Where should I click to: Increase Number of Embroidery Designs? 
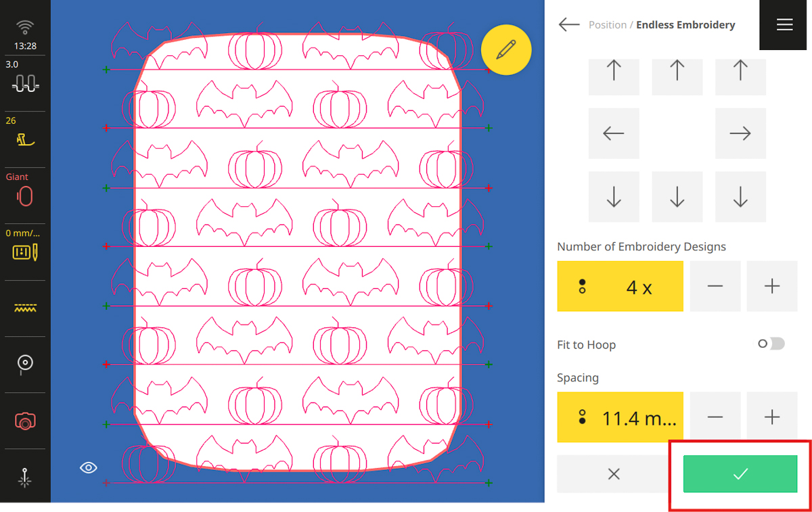tap(771, 286)
